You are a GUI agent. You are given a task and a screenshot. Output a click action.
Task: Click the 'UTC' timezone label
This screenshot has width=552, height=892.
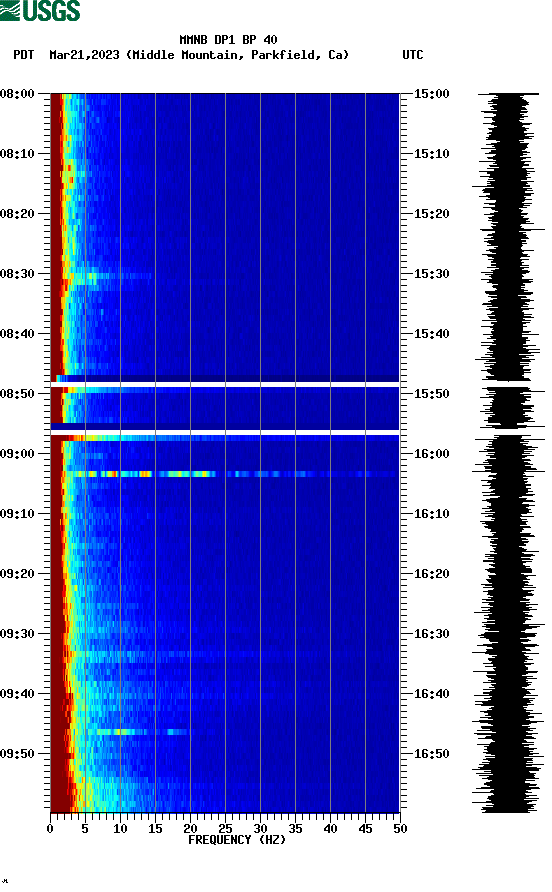[x=413, y=55]
